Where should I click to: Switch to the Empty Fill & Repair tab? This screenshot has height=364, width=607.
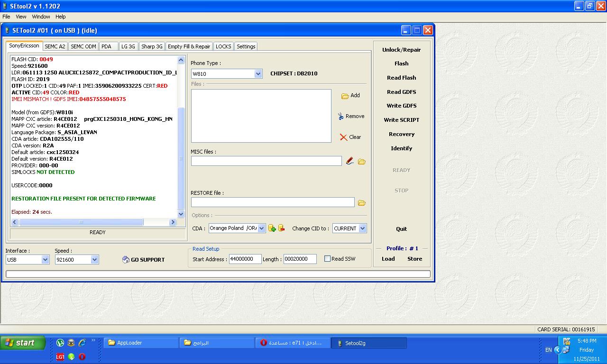[189, 46]
